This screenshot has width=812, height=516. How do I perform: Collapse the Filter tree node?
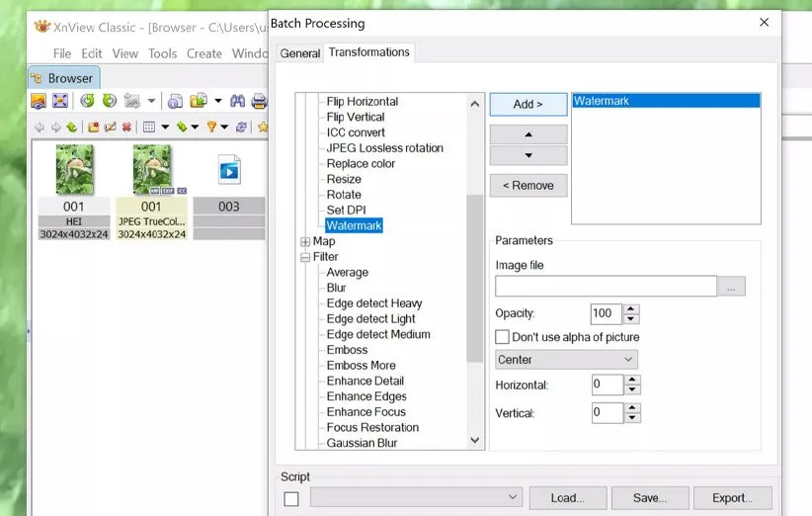305,257
